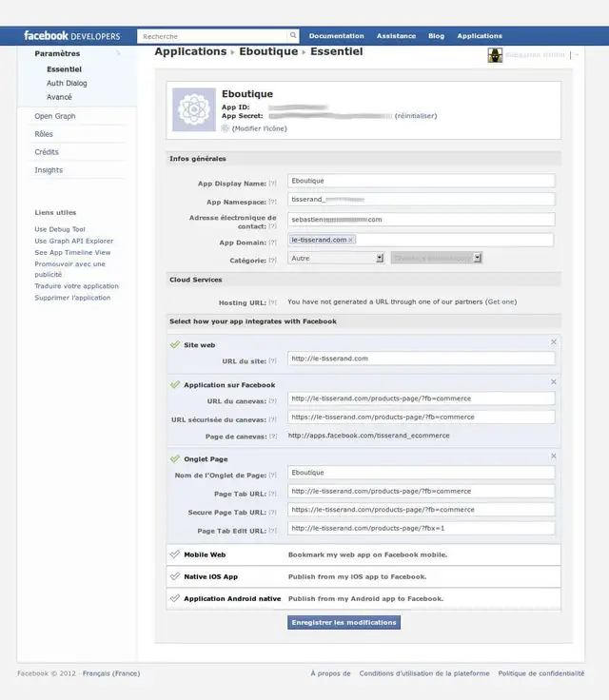This screenshot has width=609, height=700.
Task: Open Use Graph API Explorer link
Action: click(74, 241)
